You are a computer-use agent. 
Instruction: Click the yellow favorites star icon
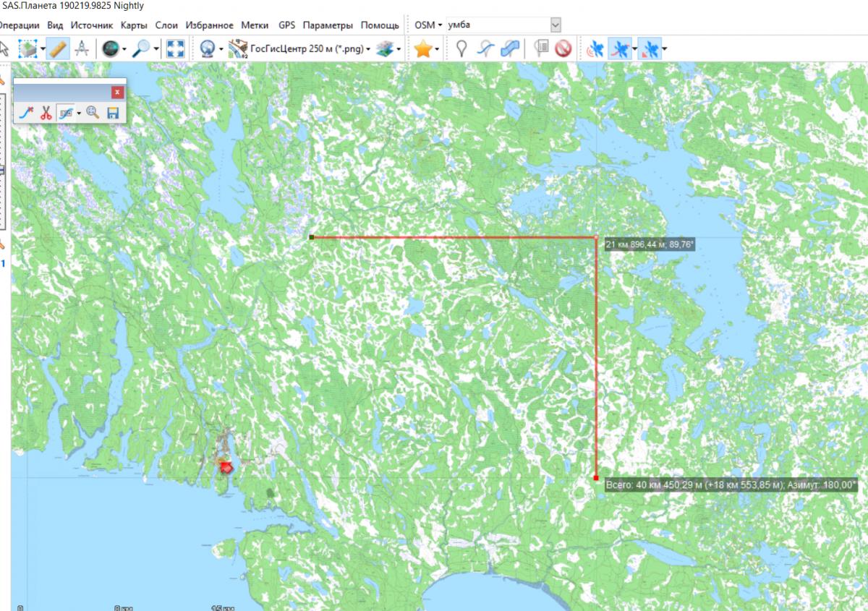423,49
